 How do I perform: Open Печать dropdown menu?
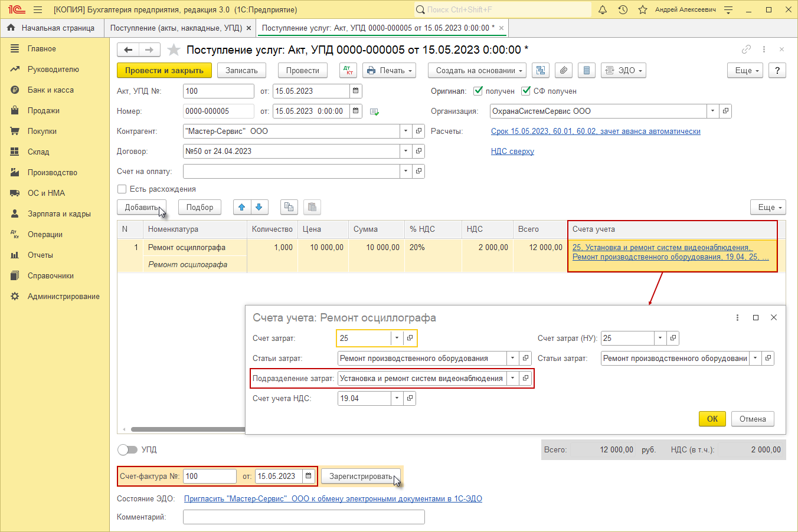(x=389, y=70)
